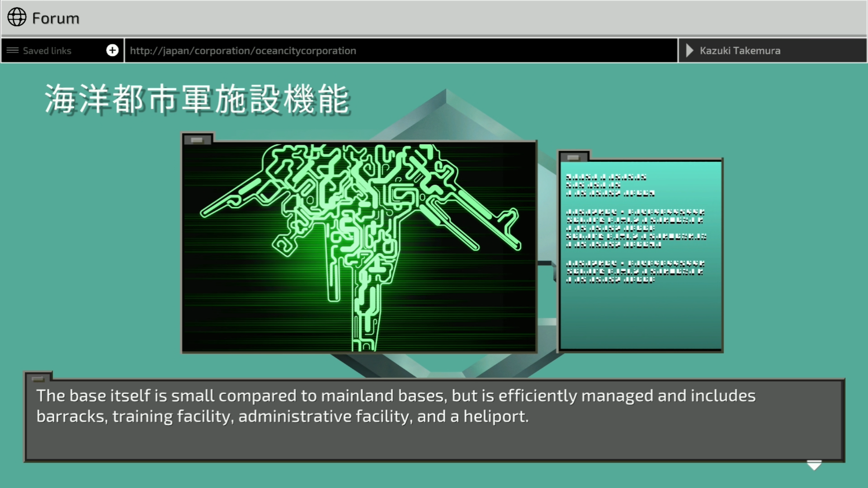Select the Forum title tab
Viewport: 868px width, 488px height.
click(56, 18)
